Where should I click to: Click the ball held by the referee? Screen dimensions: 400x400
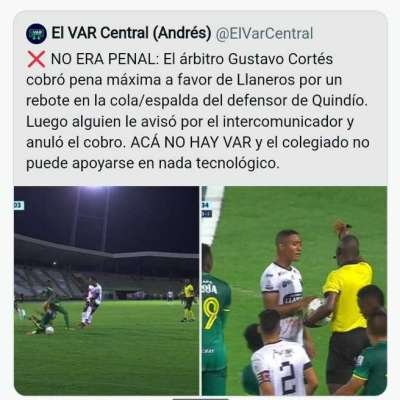pyautogui.click(x=317, y=312)
